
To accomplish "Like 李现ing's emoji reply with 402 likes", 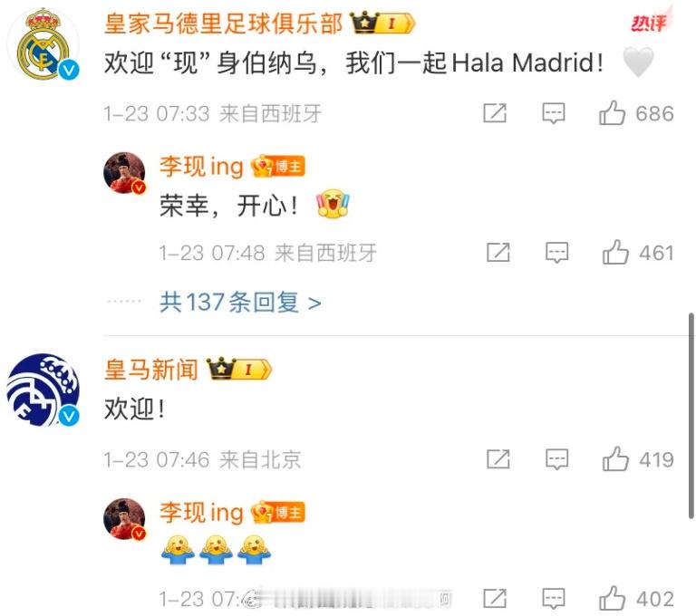I will tap(612, 598).
